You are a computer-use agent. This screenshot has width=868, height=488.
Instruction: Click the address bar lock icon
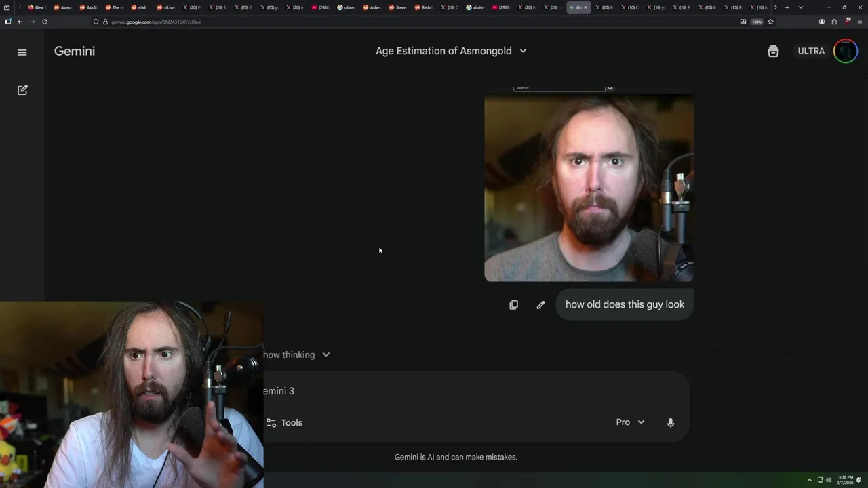(105, 22)
